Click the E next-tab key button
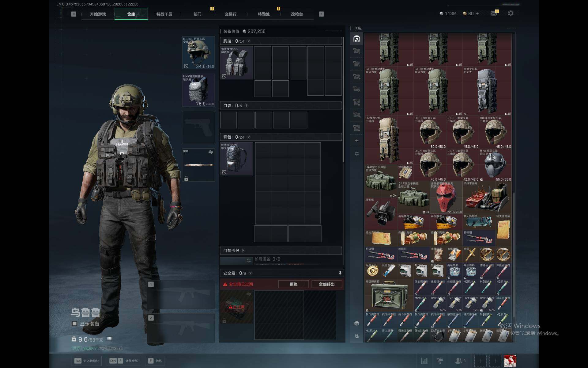588x368 pixels. (x=321, y=14)
